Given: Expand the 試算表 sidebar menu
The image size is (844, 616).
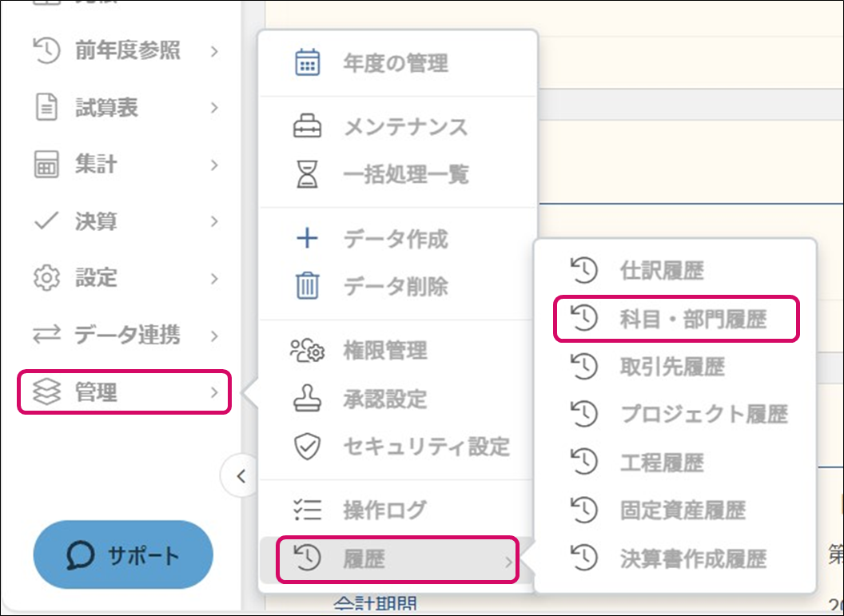Looking at the screenshot, I should [125, 108].
